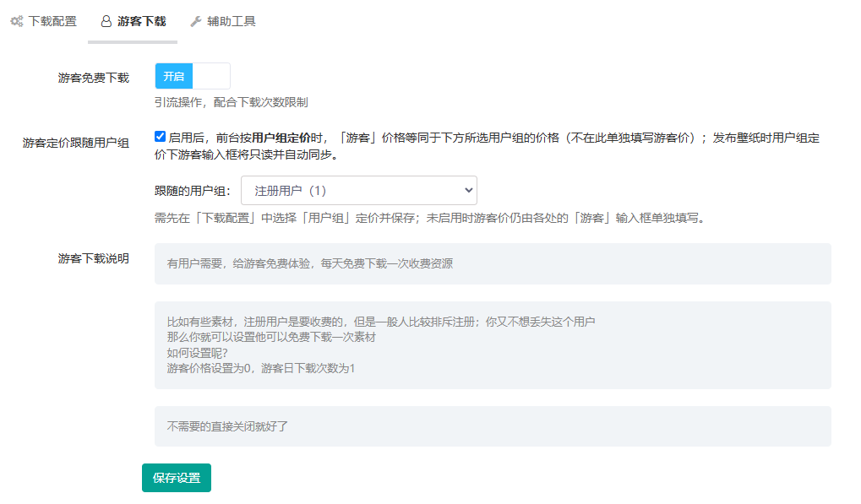Click the dropdown arrow on 注册用户（1）select
The width and height of the screenshot is (861, 504).
point(468,191)
